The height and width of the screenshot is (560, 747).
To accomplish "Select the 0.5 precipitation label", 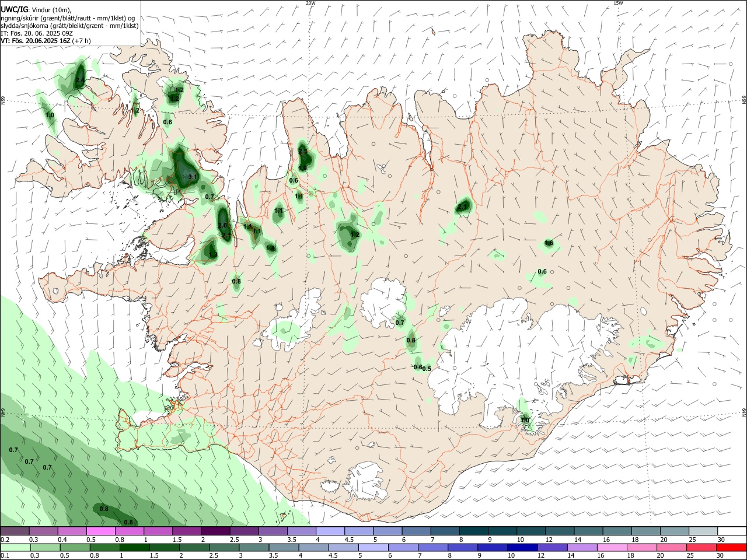I will pos(427,369).
